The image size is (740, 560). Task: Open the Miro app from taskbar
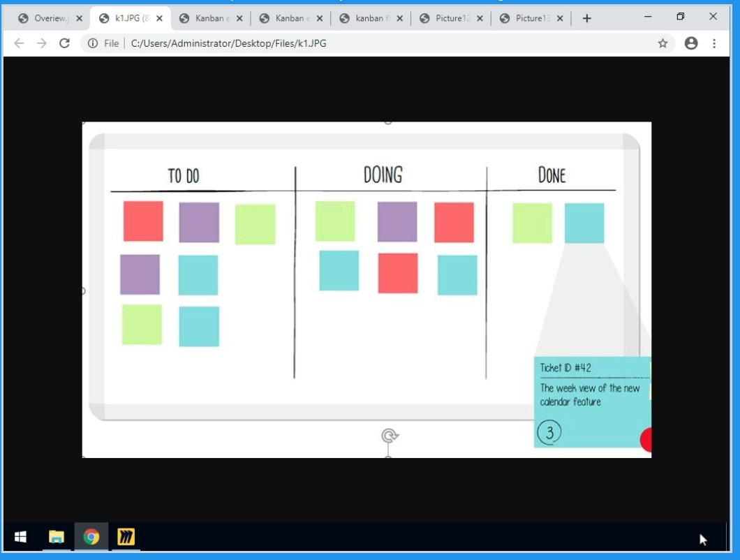(126, 537)
